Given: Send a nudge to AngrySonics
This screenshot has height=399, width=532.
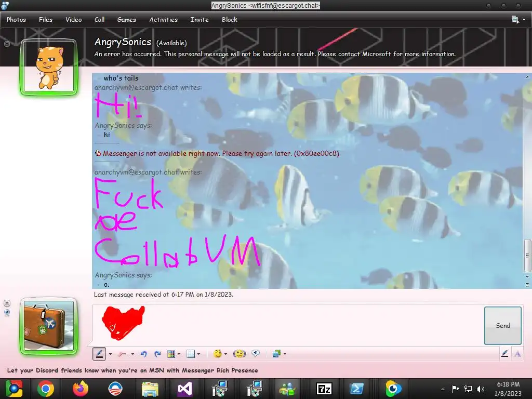Looking at the screenshot, I should [x=239, y=354].
